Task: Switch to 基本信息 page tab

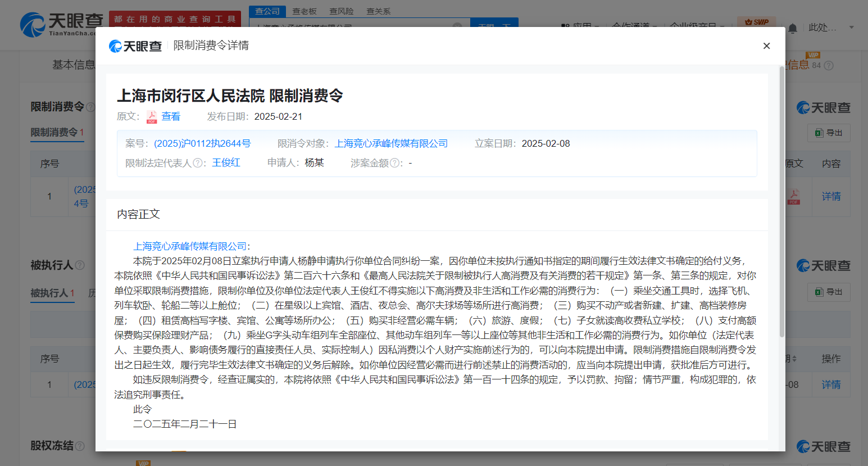Action: click(x=74, y=65)
